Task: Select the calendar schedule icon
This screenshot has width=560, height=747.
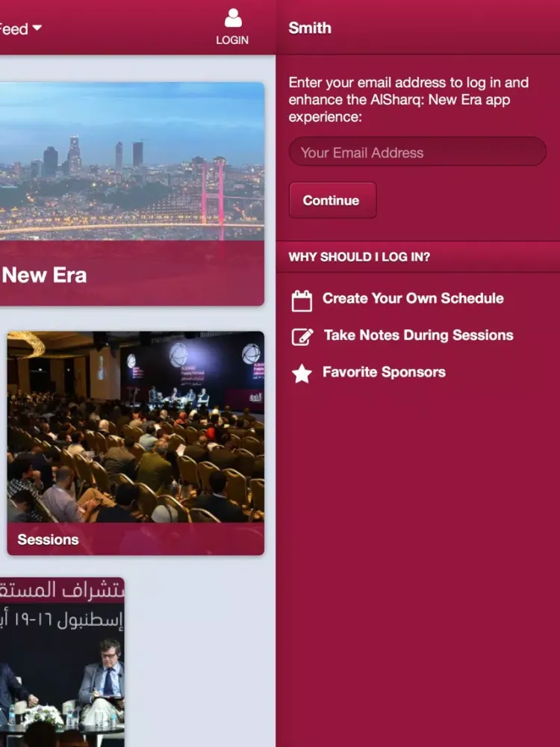Action: point(302,300)
